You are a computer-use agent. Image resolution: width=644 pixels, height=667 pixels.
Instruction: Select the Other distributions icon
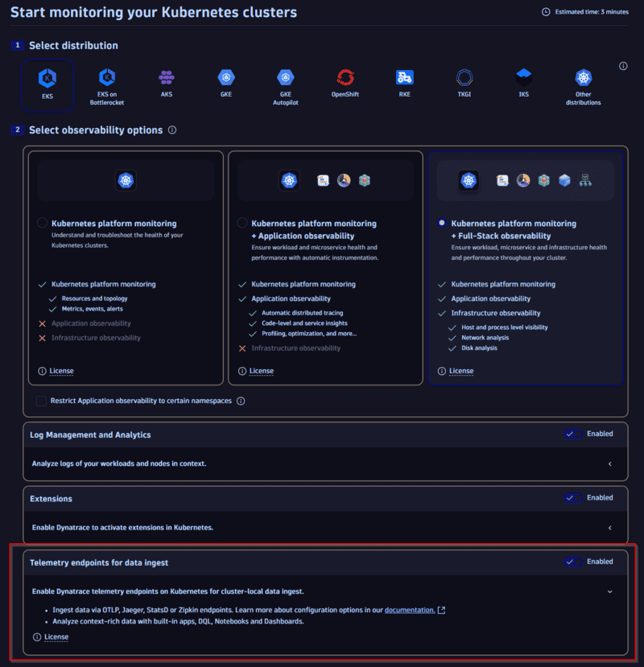[583, 77]
